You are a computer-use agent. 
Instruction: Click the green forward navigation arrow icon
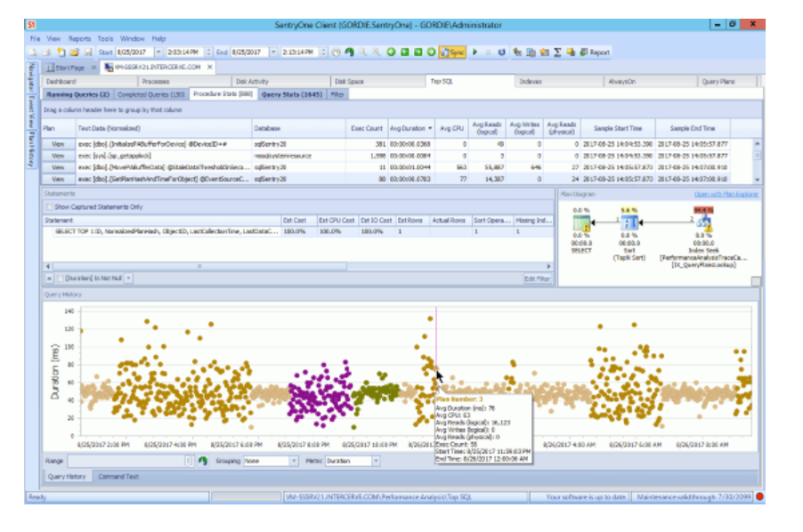433,52
